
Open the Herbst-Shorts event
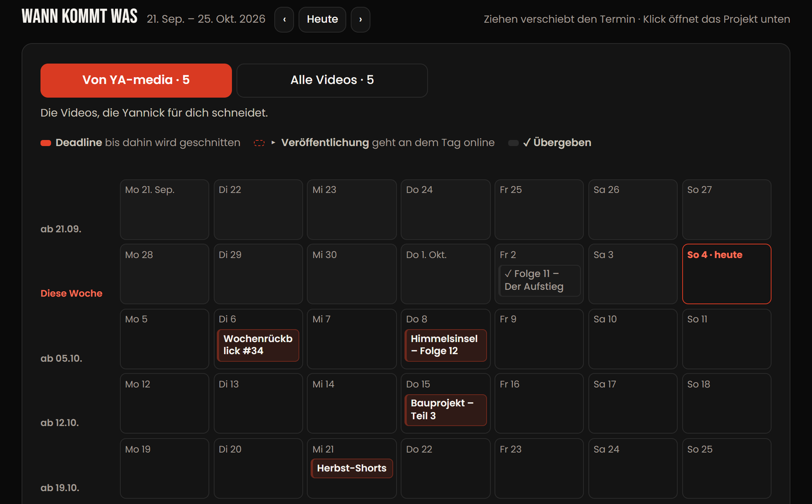click(352, 468)
